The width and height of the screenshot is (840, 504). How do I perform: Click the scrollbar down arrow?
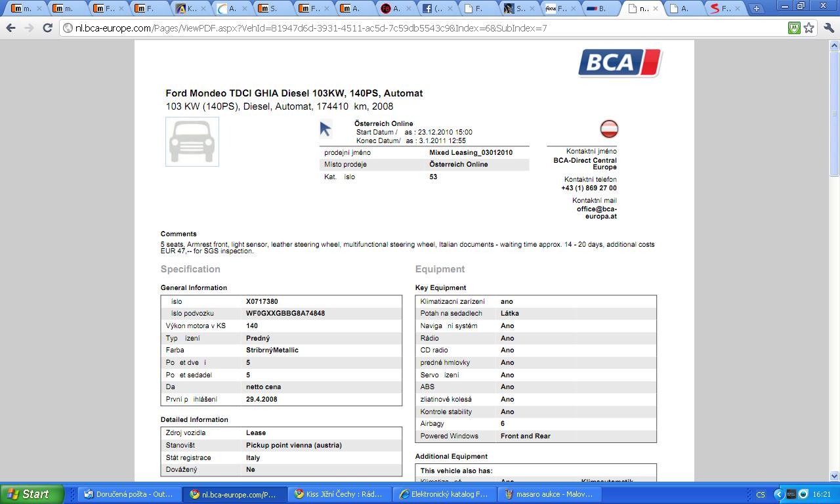point(834,476)
